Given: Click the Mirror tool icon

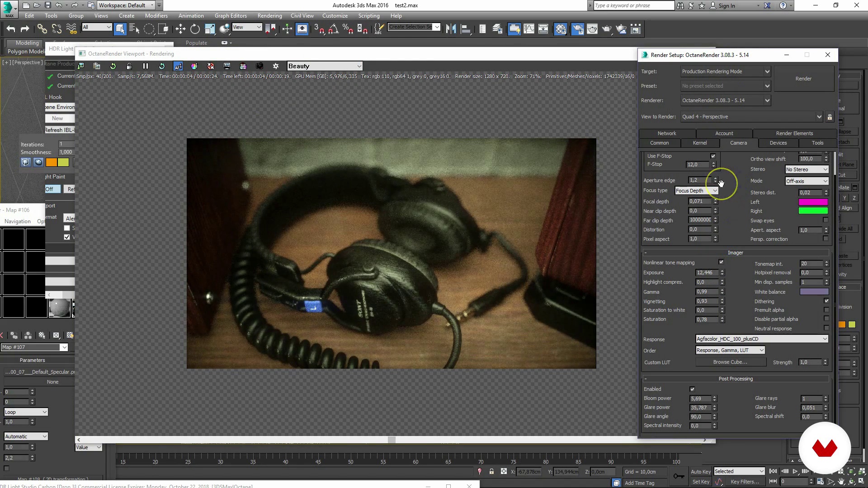Looking at the screenshot, I should (x=451, y=29).
